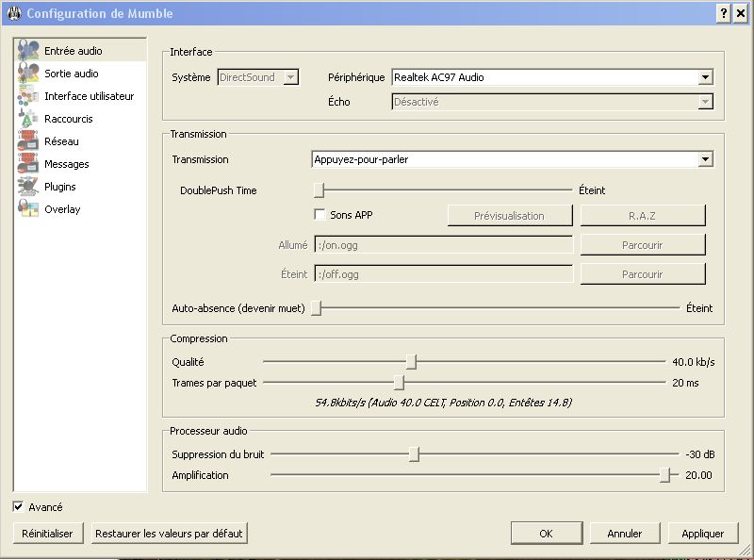Click the Auto-absence slider handle
This screenshot has width=754, height=560.
(316, 308)
